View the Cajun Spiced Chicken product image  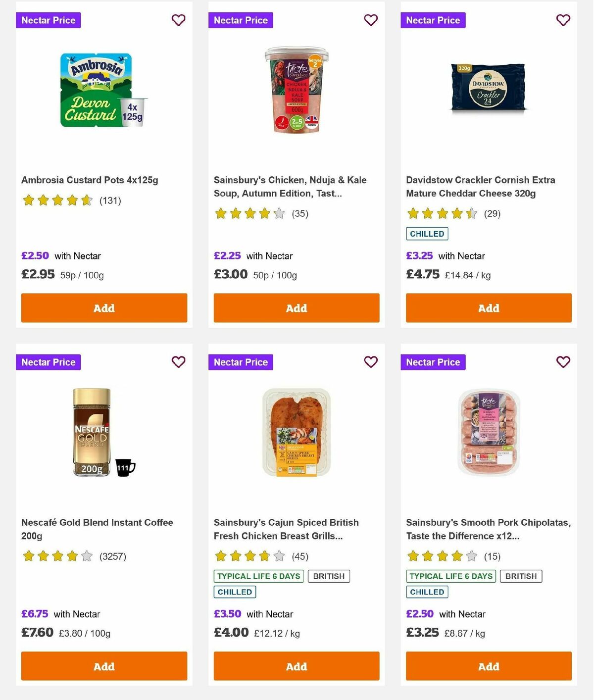pos(296,433)
